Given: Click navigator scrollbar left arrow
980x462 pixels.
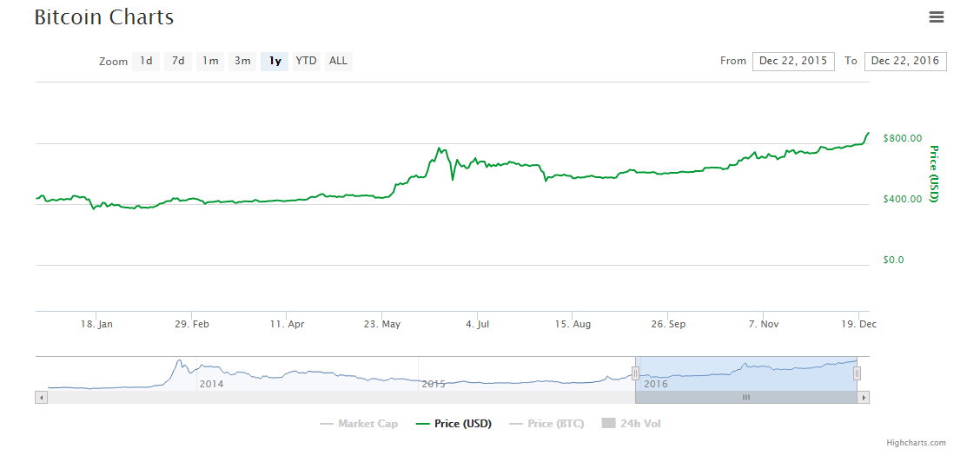Looking at the screenshot, I should coord(41,397).
